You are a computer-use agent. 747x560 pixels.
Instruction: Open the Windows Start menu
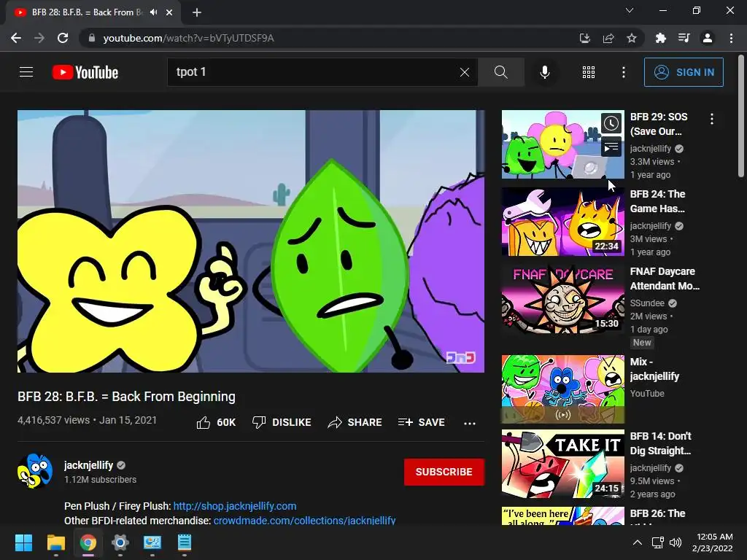(x=23, y=542)
